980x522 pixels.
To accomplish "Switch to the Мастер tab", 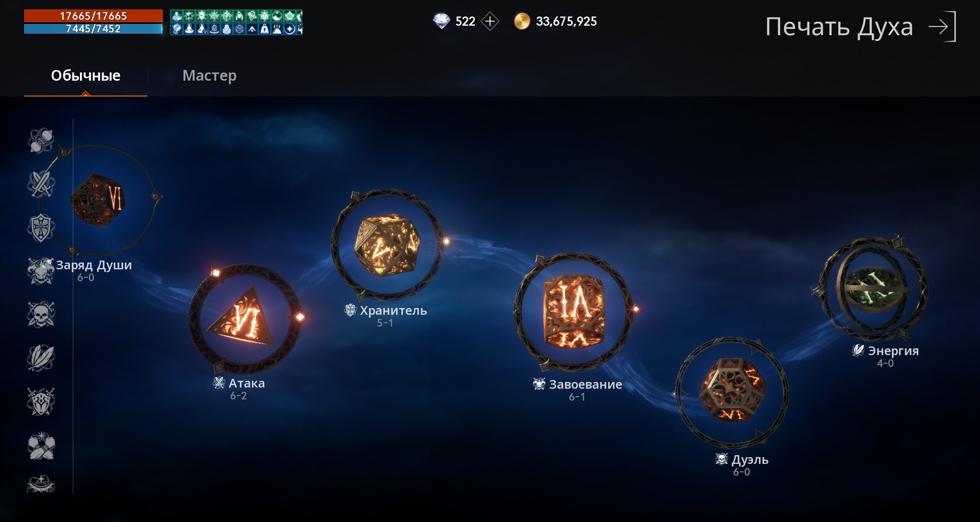I will click(209, 75).
